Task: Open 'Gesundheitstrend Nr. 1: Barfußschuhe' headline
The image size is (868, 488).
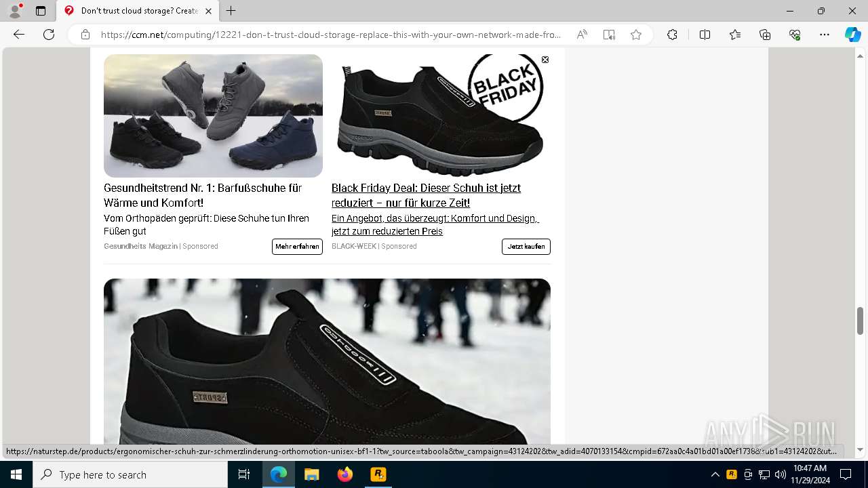Action: tap(203, 195)
